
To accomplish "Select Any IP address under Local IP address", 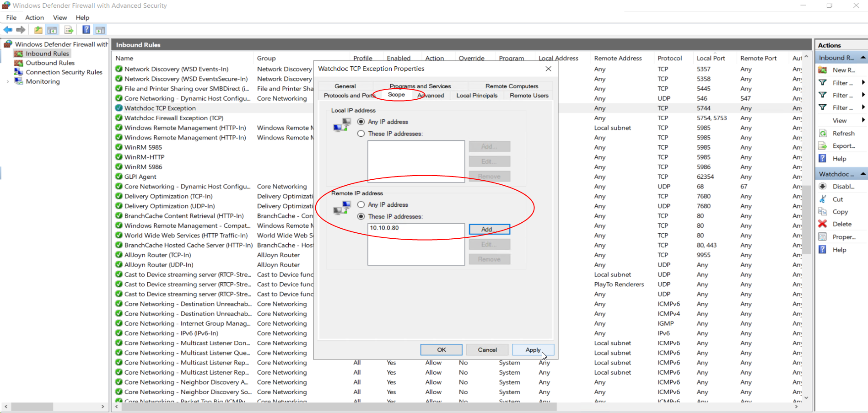I will click(361, 122).
